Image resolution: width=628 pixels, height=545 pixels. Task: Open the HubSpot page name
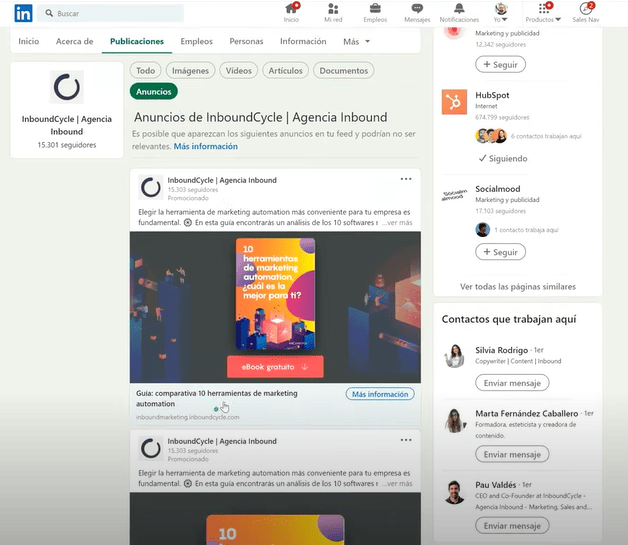[x=492, y=95]
